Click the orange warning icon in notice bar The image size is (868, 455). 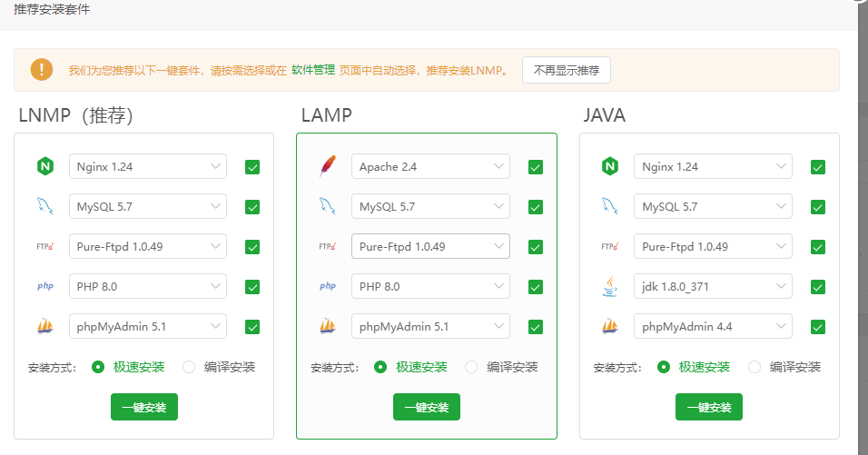[x=42, y=70]
